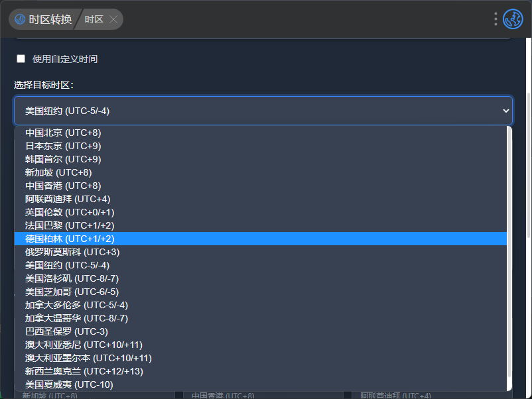
Task: Pick 加拿大温哥华 (UTC-8/-7) from the list
Action: coord(76,318)
